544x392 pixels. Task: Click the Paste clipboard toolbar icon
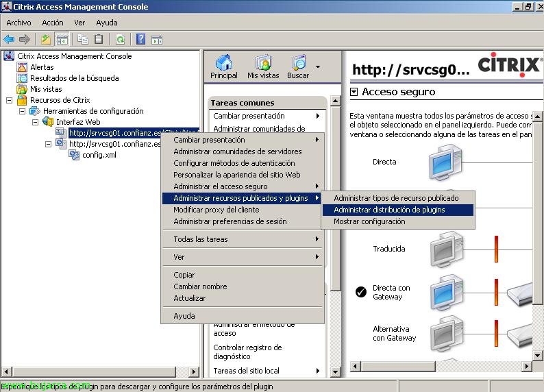pos(99,40)
